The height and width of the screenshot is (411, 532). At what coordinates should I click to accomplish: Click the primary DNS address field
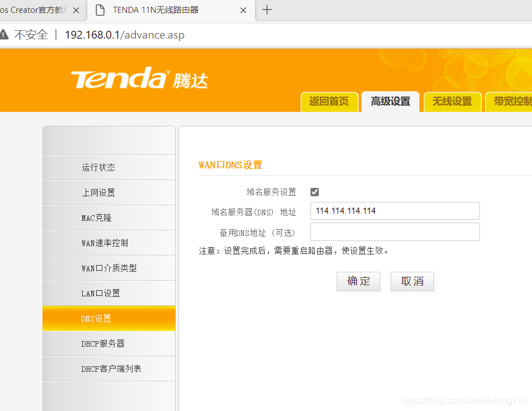(395, 211)
